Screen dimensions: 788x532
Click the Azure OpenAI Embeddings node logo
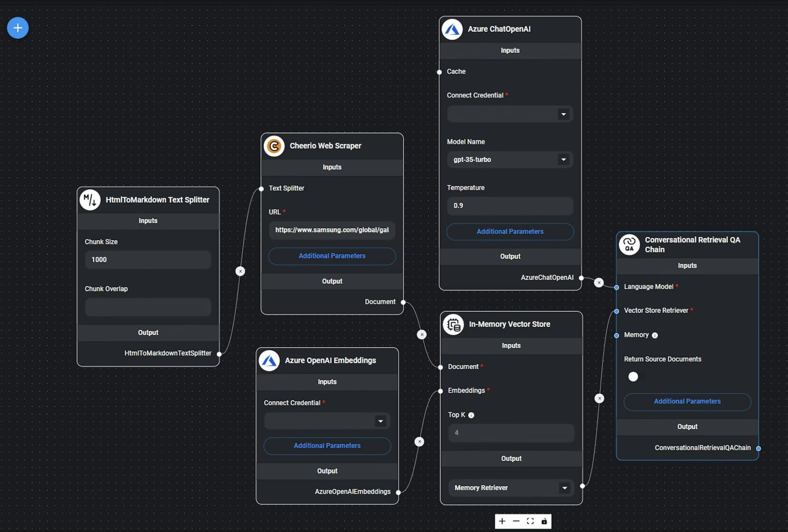(269, 361)
